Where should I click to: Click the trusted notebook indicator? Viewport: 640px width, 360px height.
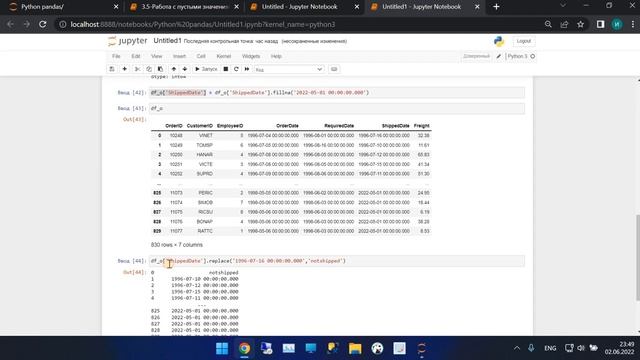click(476, 56)
